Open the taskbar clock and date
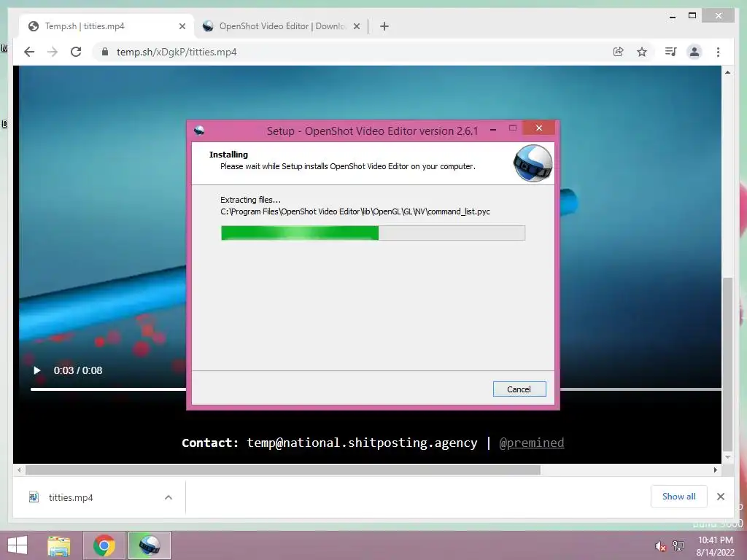The width and height of the screenshot is (747, 560). tap(715, 546)
